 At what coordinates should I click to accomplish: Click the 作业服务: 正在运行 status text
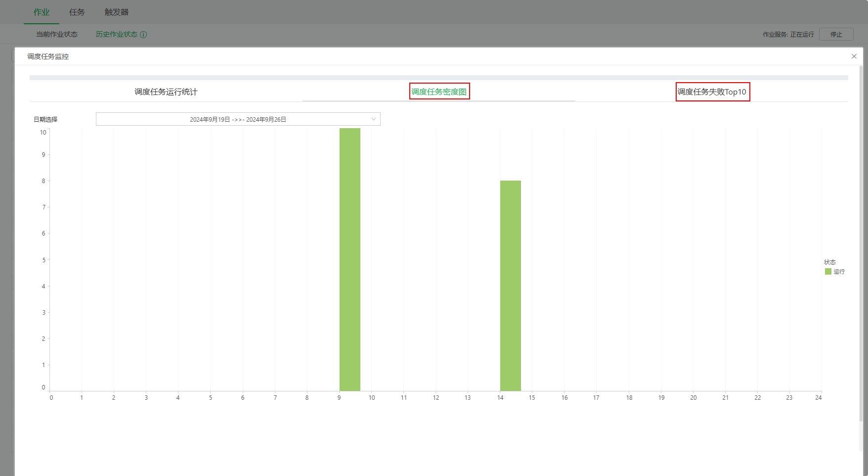click(x=788, y=35)
